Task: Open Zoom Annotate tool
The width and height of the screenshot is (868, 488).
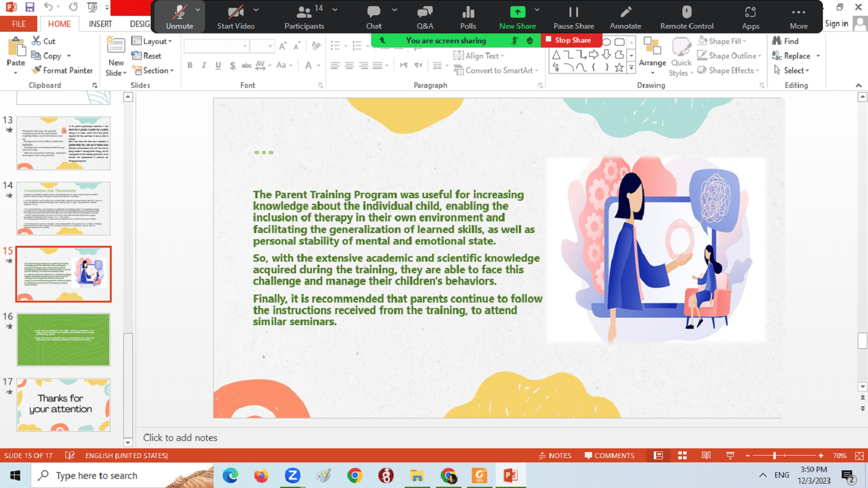Action: [x=625, y=17]
